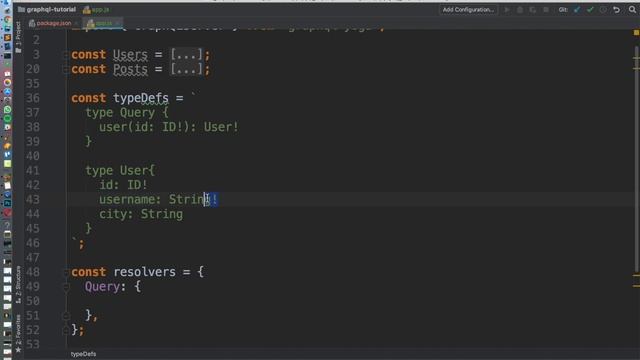Image resolution: width=640 pixels, height=360 pixels.
Task: Close the app.js editor tab
Action: pyautogui.click(x=118, y=24)
